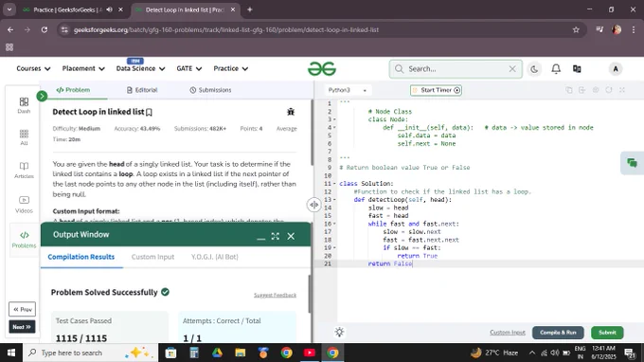Viewport: 644px width, 362px height.
Task: Go to previous problem with Prev
Action: (22, 309)
